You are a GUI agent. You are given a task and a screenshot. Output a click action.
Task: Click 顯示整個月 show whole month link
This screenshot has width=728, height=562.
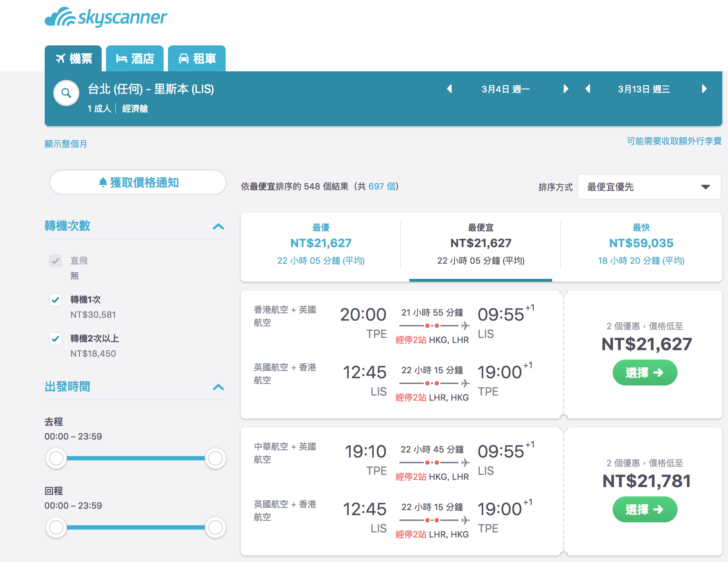(x=66, y=144)
